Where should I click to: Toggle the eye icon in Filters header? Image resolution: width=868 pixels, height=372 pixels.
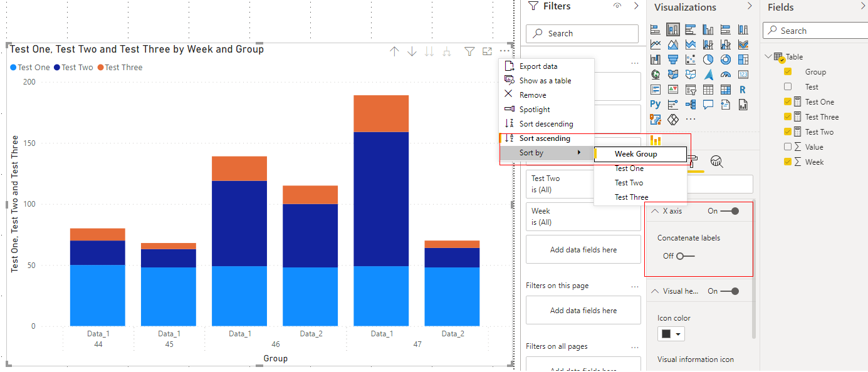(617, 6)
